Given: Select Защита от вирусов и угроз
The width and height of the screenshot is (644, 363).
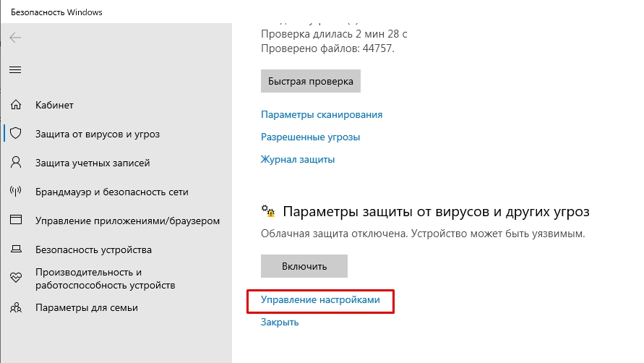Looking at the screenshot, I should pos(98,134).
